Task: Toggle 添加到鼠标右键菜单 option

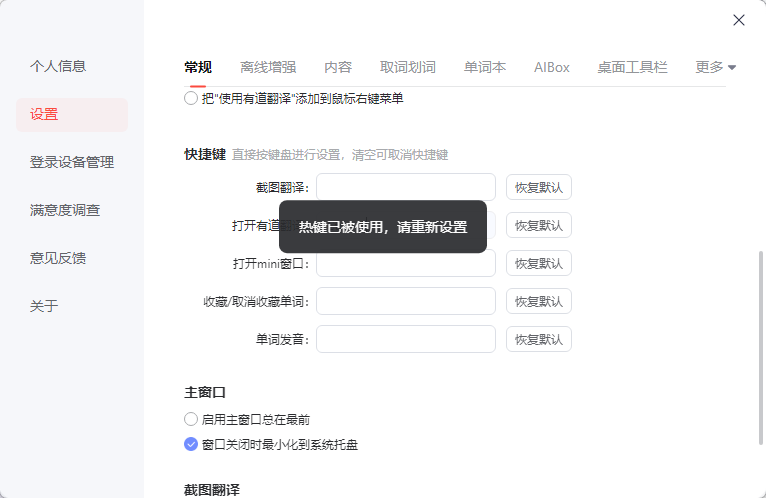Action: (x=191, y=99)
